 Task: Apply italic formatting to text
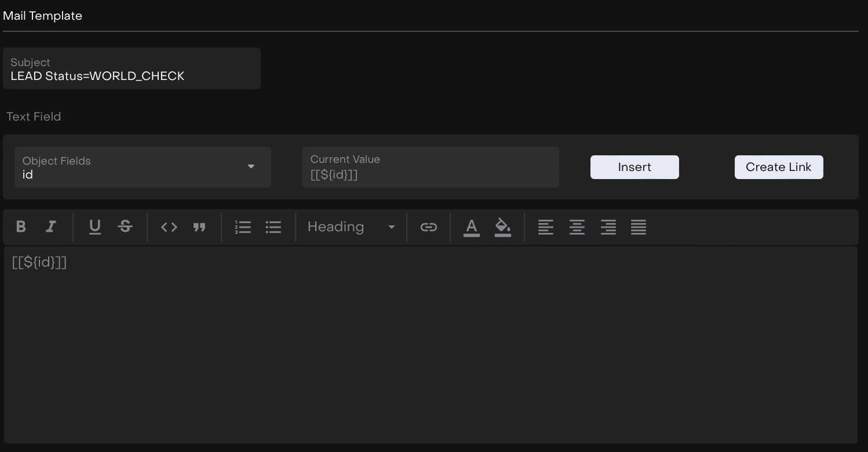(51, 227)
